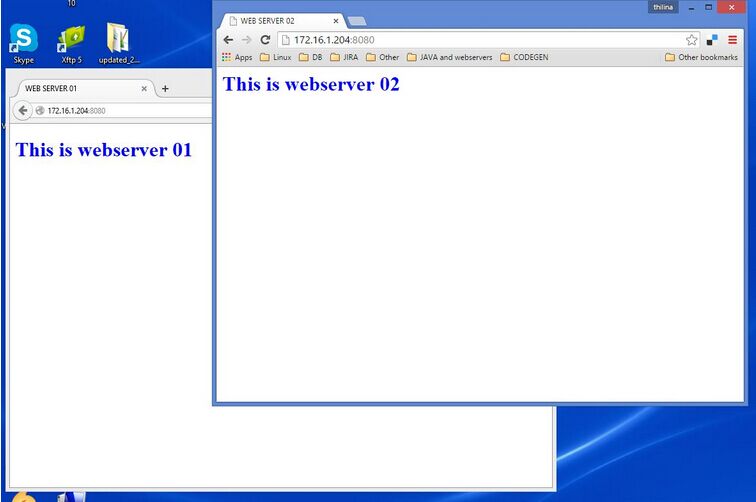Screen dimensions: 756x502
Task: Click the forward arrow in Chrome
Action: tap(246, 40)
